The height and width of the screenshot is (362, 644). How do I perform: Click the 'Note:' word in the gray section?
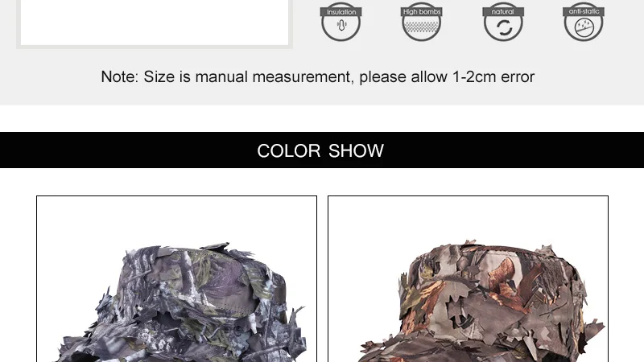click(119, 76)
